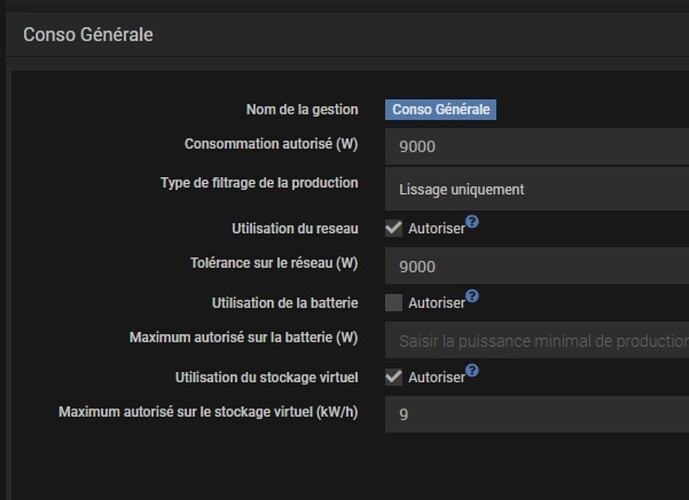
Task: Click Autoriser text beside Utilisation de la batterie
Action: (x=436, y=303)
